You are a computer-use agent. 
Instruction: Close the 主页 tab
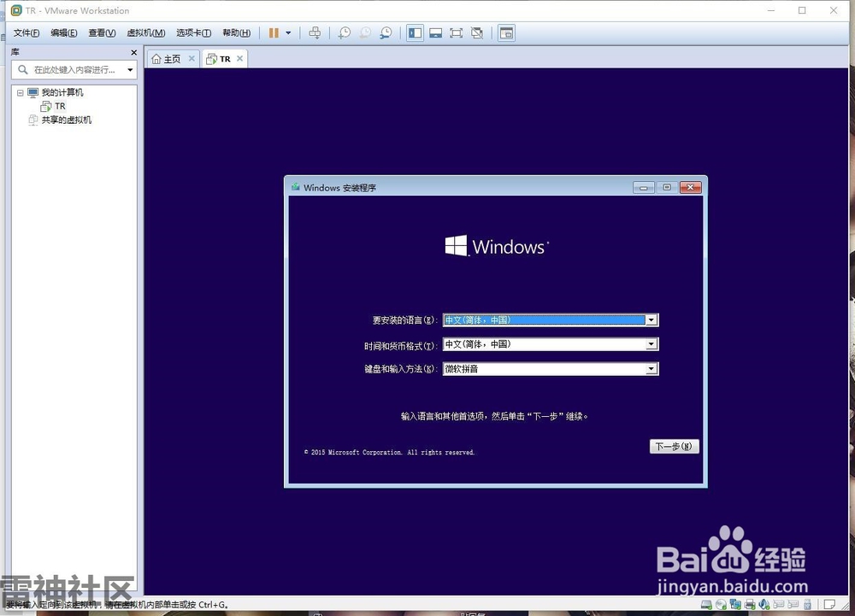click(x=192, y=58)
